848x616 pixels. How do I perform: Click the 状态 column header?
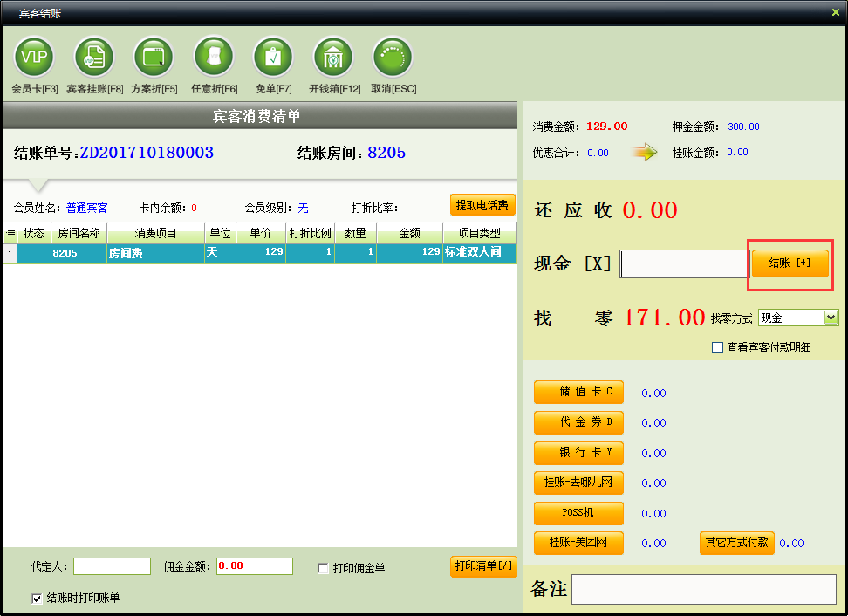pos(34,233)
